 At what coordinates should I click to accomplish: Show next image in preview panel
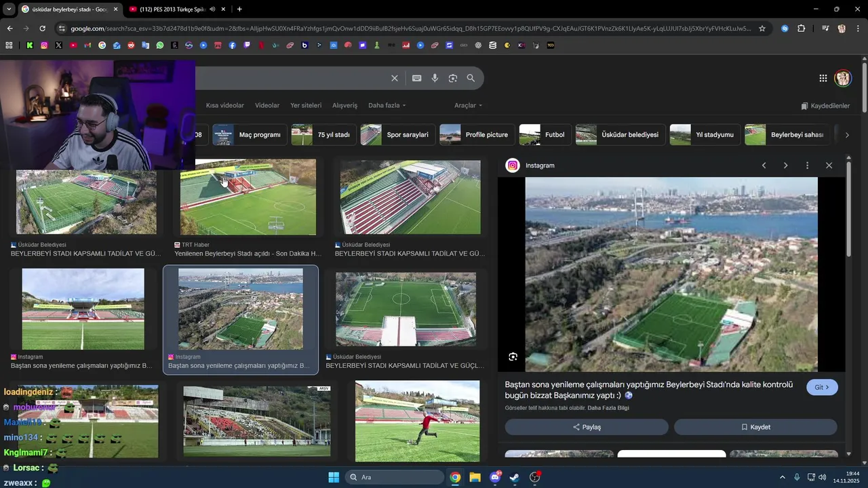785,165
